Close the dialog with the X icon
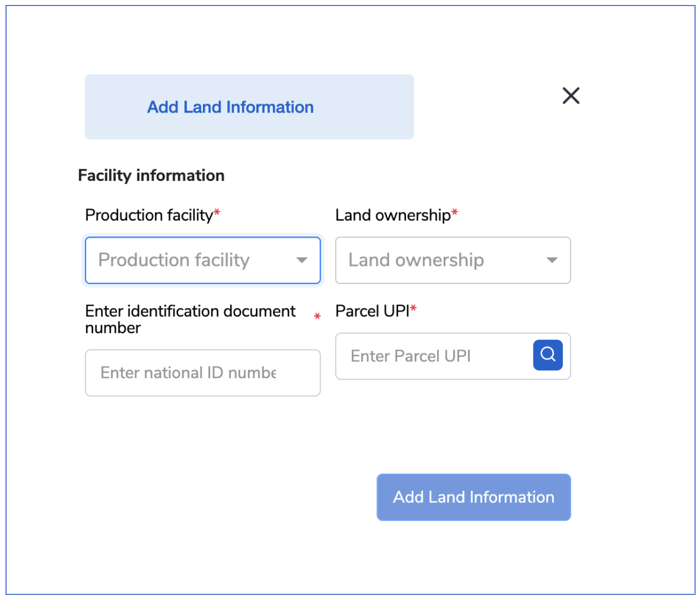 [571, 95]
